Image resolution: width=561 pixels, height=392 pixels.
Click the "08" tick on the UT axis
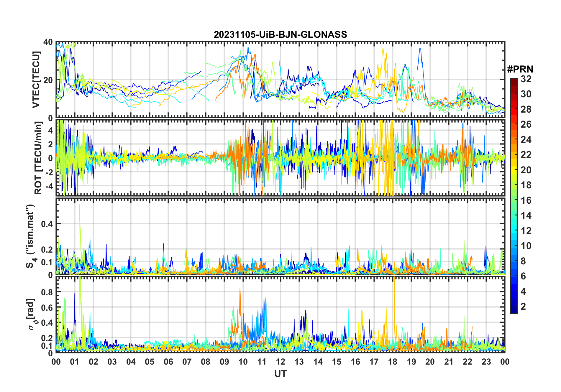pos(206,362)
